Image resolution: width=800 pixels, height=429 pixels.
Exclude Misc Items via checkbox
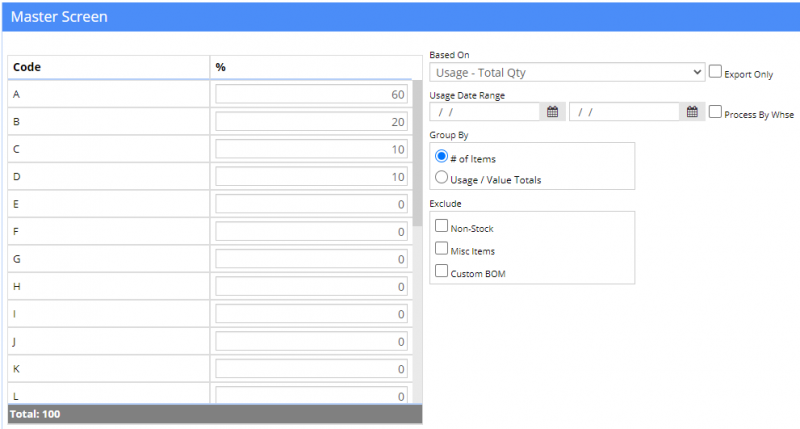(442, 249)
